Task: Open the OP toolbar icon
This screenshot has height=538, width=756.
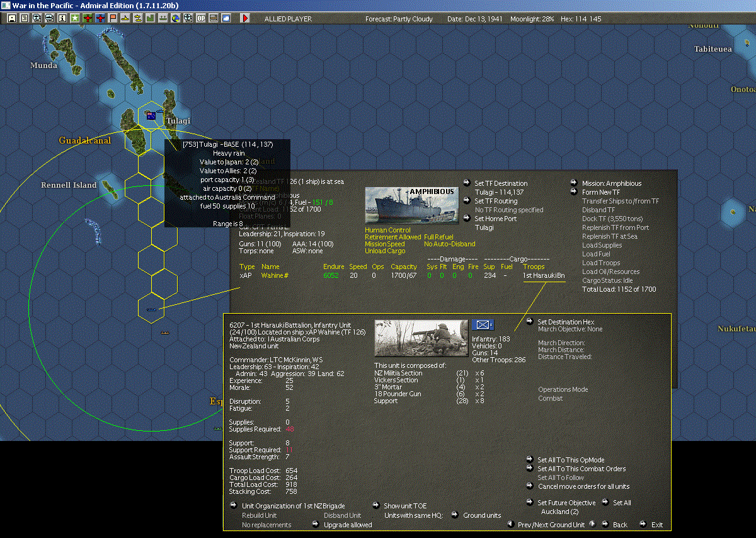Action: click(200, 18)
